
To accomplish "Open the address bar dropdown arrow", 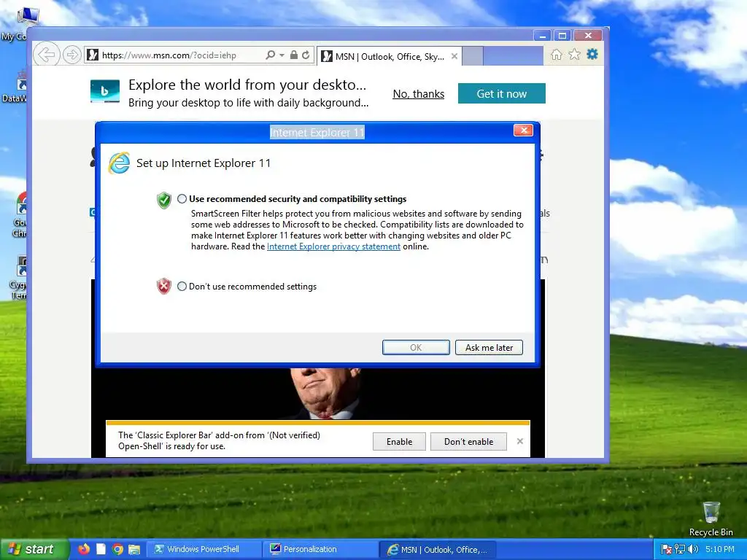I will coord(282,55).
